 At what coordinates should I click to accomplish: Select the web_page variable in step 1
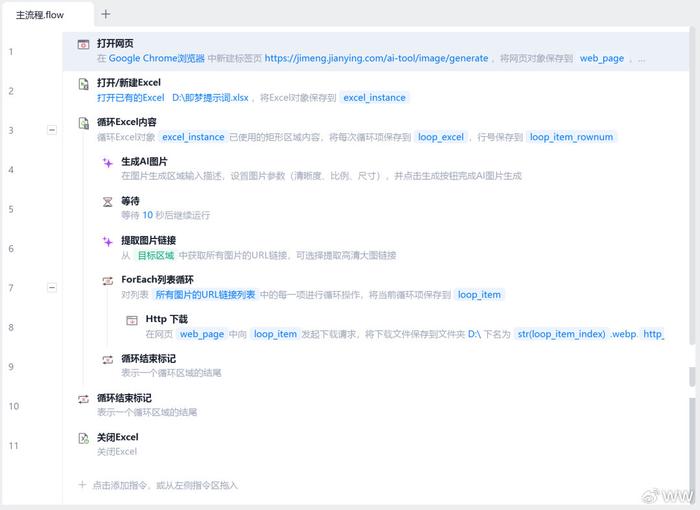point(601,58)
